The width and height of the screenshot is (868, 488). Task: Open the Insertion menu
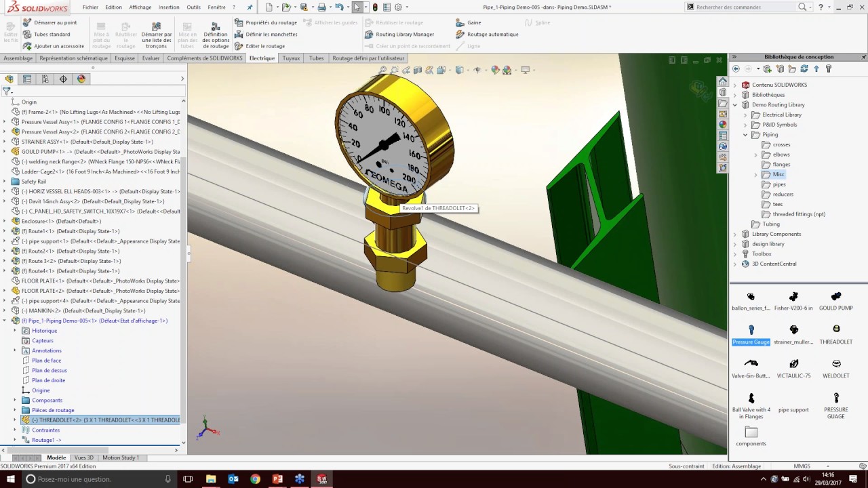169,7
